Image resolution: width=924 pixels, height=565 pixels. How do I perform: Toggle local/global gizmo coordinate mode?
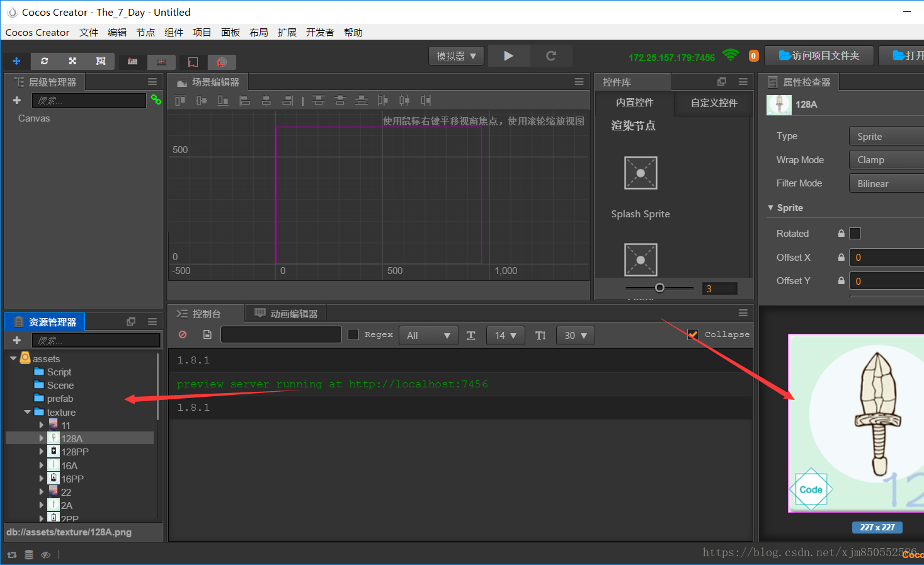pos(161,62)
